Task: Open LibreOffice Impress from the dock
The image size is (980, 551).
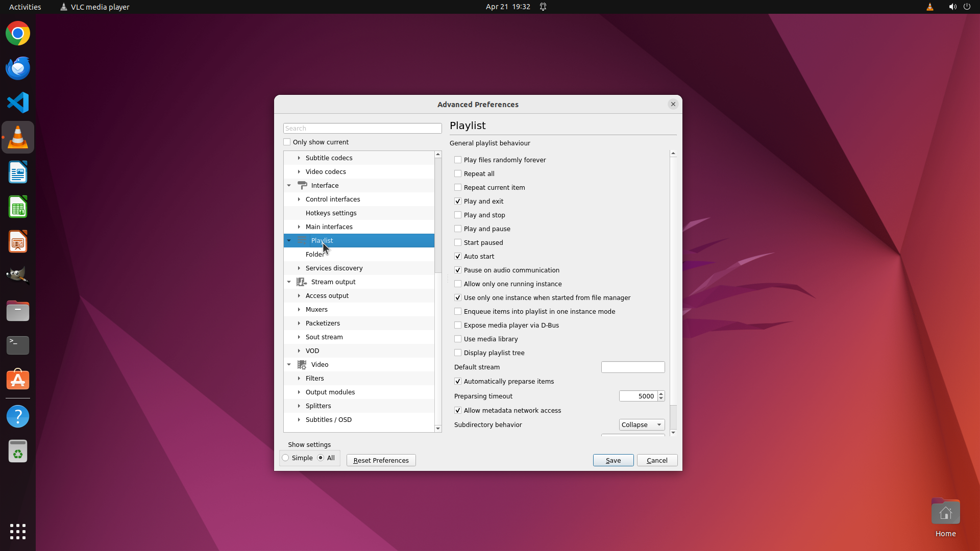Action: (18, 241)
